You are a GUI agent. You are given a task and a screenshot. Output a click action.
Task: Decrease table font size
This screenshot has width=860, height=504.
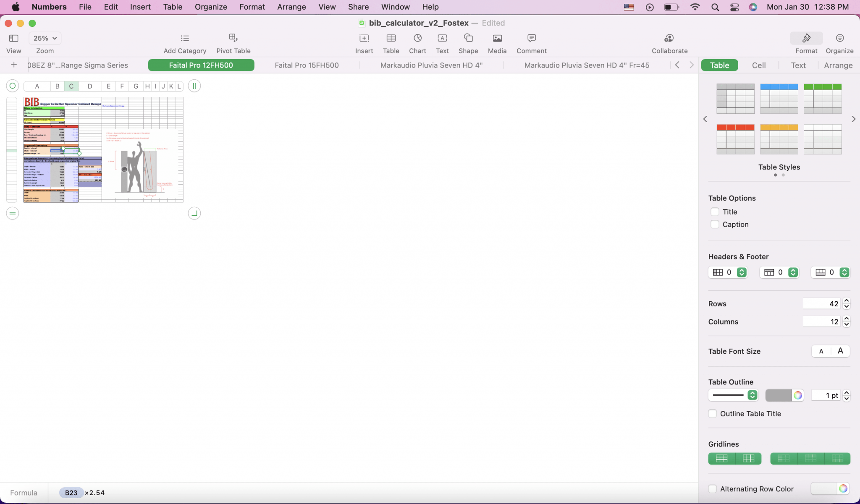821,351
